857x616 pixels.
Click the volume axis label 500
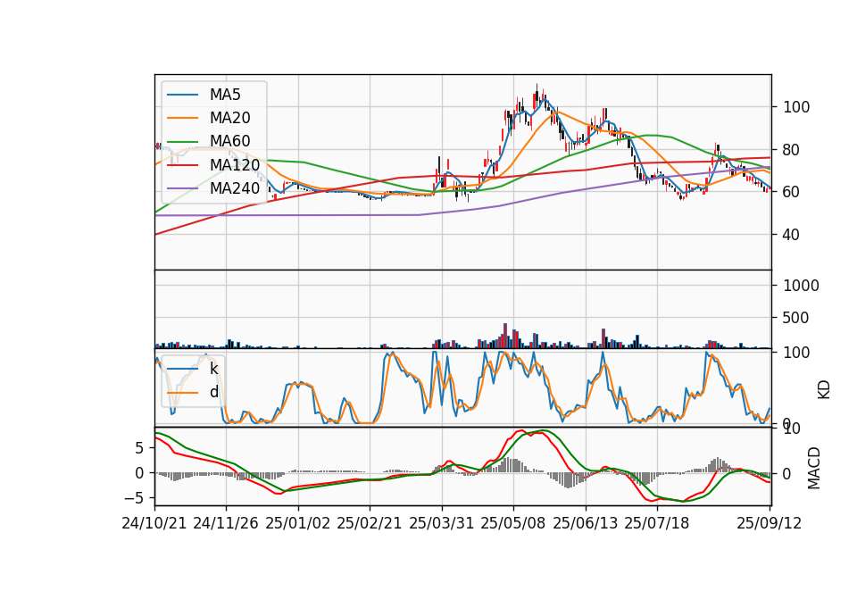tap(795, 318)
